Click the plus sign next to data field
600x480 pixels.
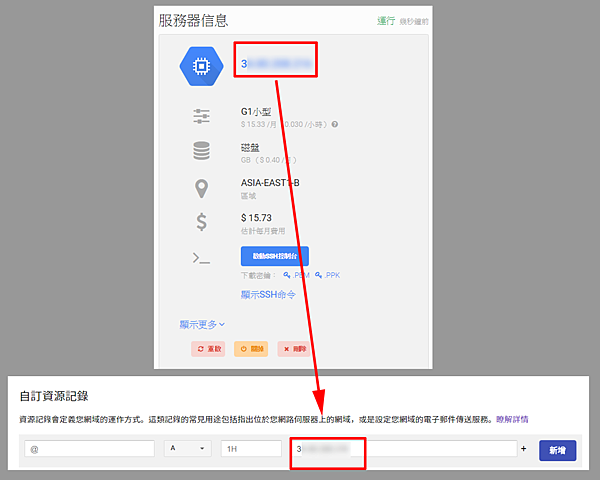point(523,448)
